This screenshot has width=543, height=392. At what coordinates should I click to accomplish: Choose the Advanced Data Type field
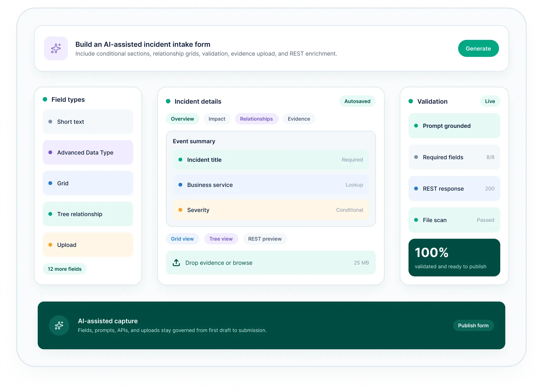(x=88, y=152)
